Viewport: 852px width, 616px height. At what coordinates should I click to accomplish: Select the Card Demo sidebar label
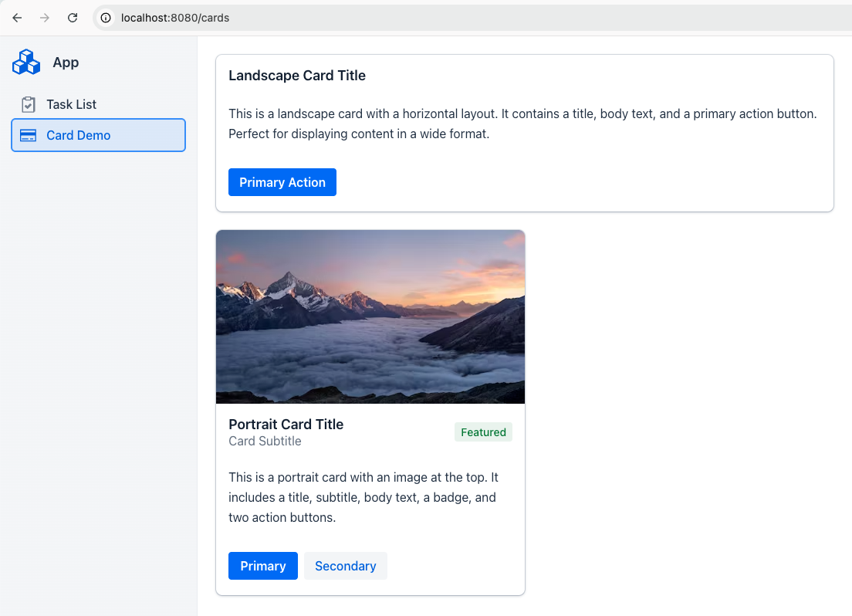point(78,135)
